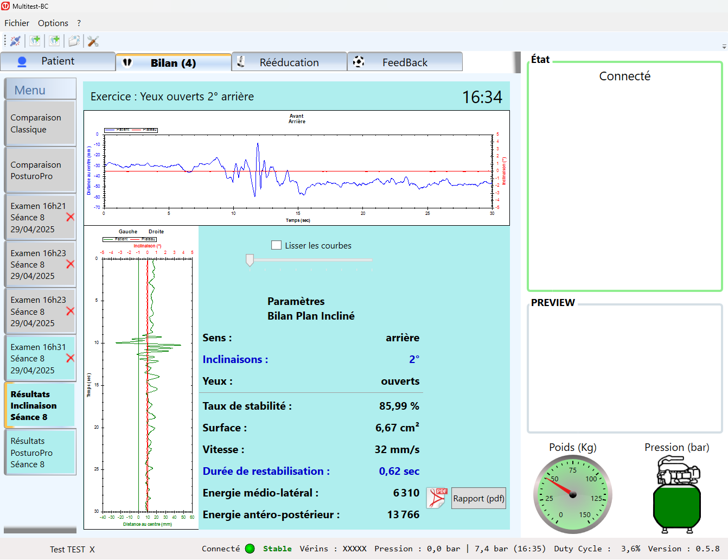The height and width of the screenshot is (560, 728).
Task: Click the open folder icon in the toolbar
Action: click(74, 41)
